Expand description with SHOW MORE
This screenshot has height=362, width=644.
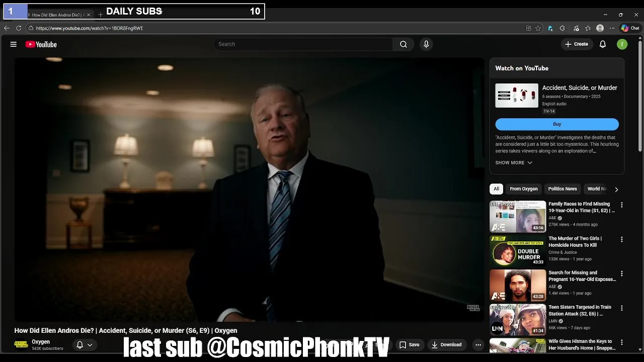(x=514, y=163)
